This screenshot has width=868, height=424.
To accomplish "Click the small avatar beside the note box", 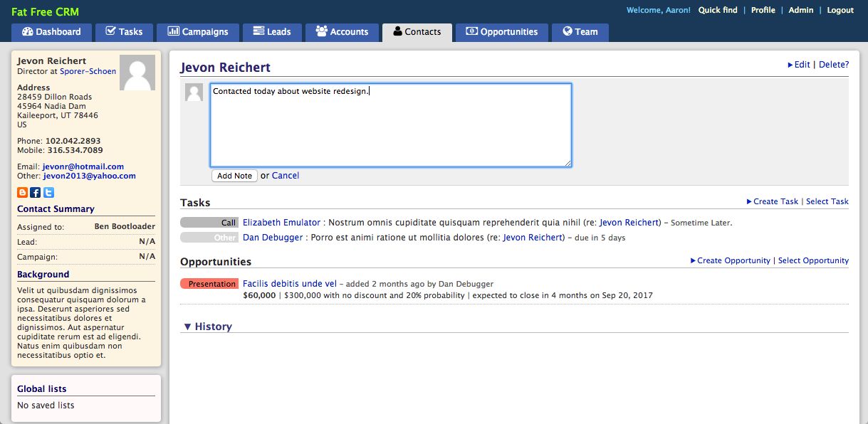I will (x=194, y=92).
